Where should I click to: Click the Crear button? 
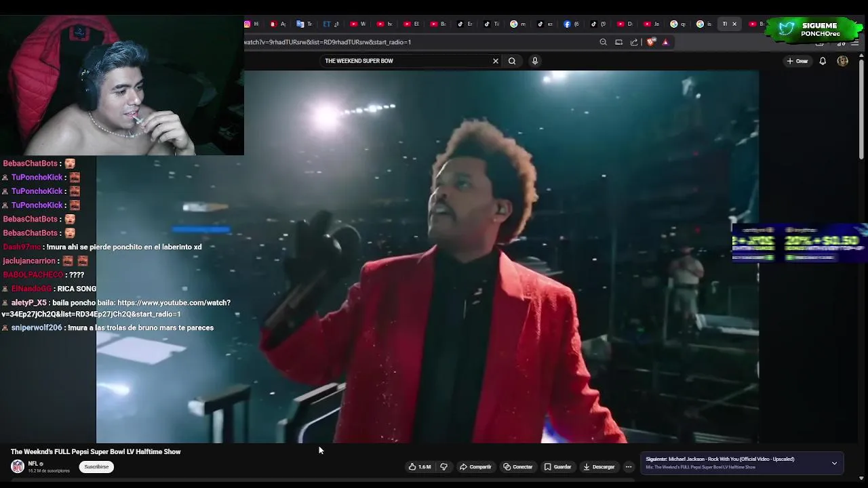[x=797, y=61]
